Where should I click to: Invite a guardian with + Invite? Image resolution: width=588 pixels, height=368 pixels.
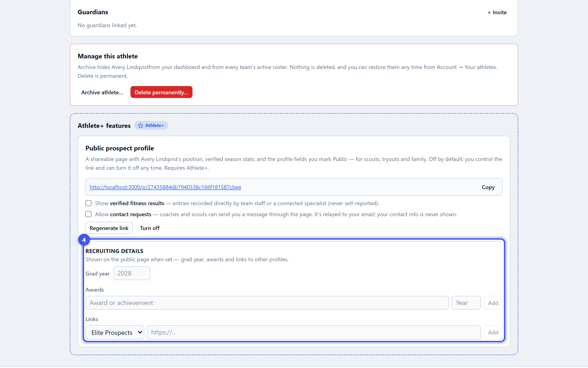tap(497, 12)
